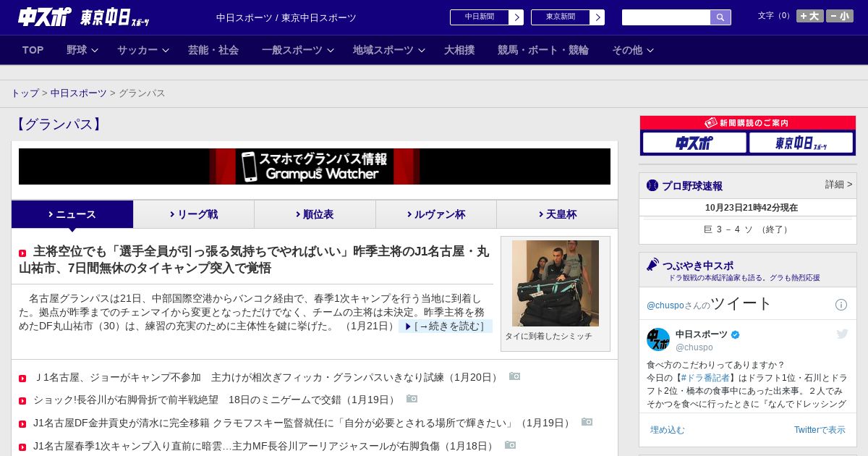868x456 pixels.
Task: Open the 巨 3-4 ソ game score
Action: 747,229
